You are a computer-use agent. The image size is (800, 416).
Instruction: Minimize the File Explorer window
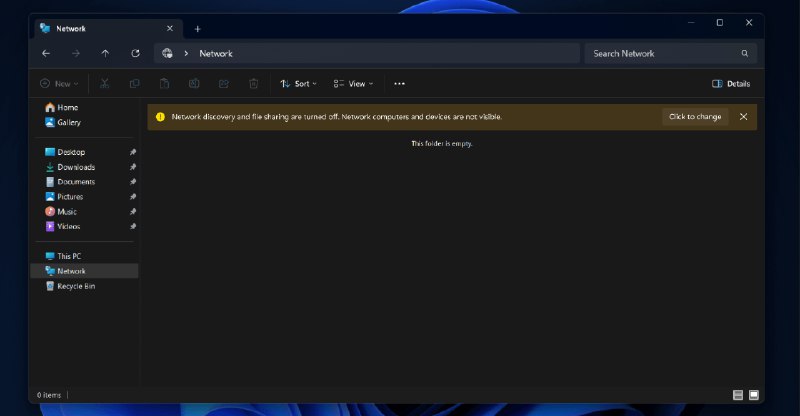(x=691, y=22)
